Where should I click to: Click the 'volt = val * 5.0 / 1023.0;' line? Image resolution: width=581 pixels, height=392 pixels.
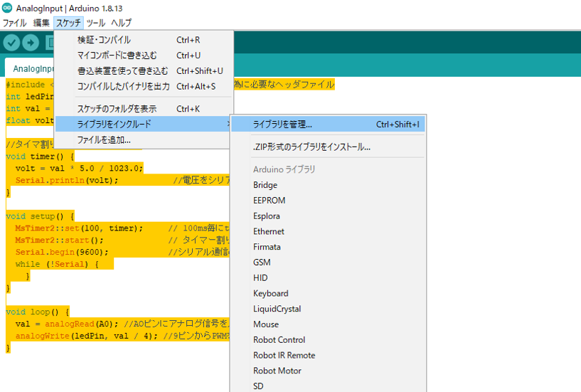[x=79, y=169]
